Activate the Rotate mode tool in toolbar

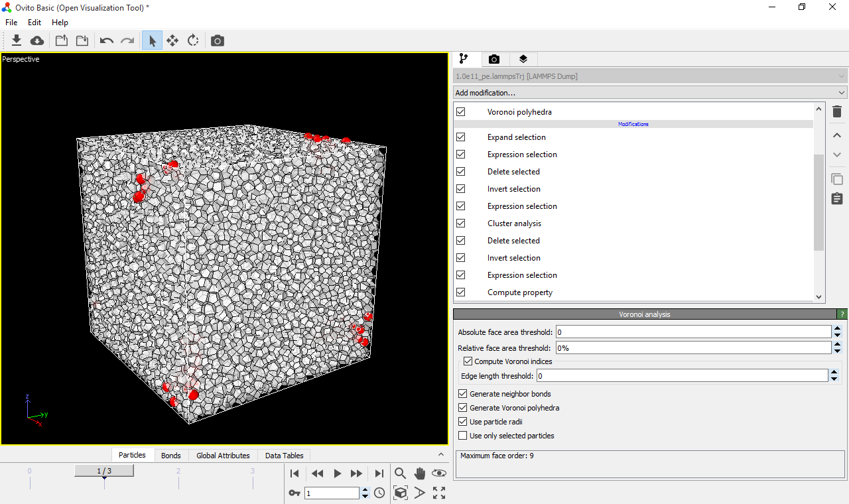tap(192, 40)
